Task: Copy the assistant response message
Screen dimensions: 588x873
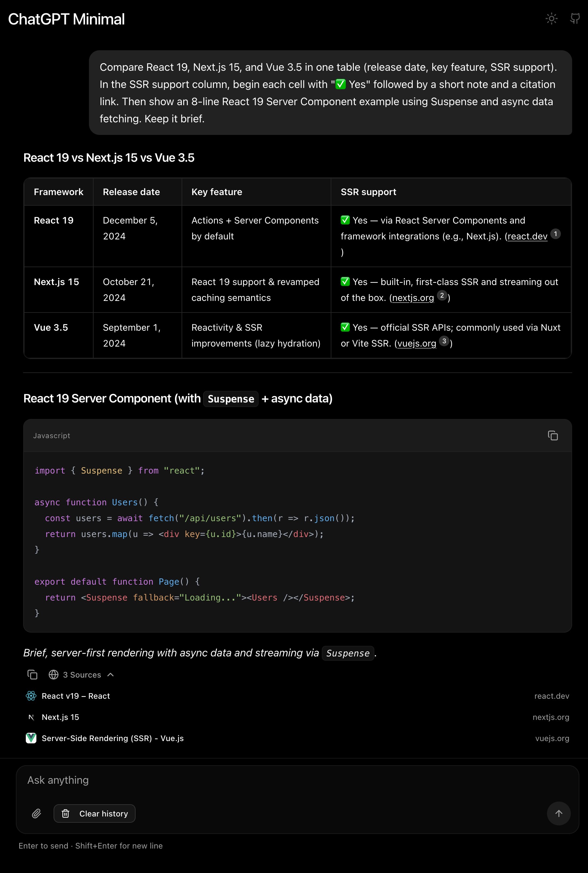Action: click(33, 675)
